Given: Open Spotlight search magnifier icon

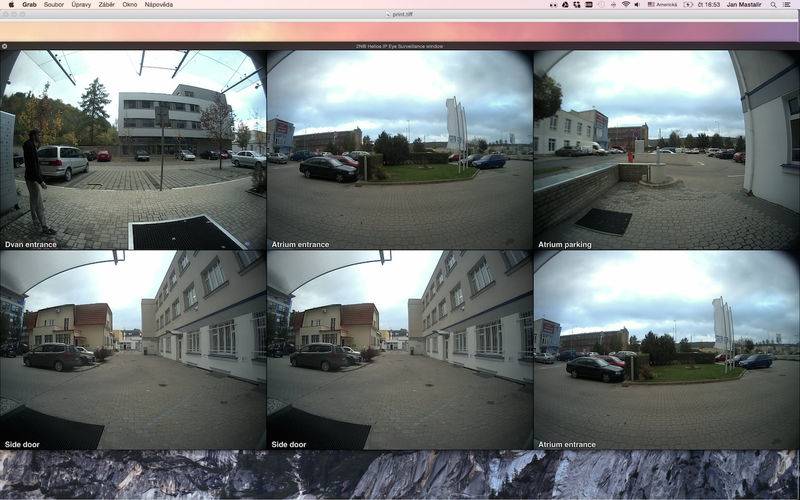Looking at the screenshot, I should [773, 4].
